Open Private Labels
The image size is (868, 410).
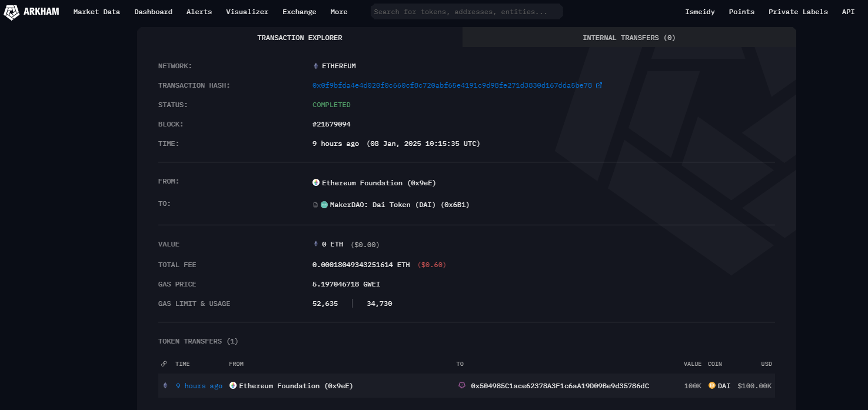pos(798,12)
